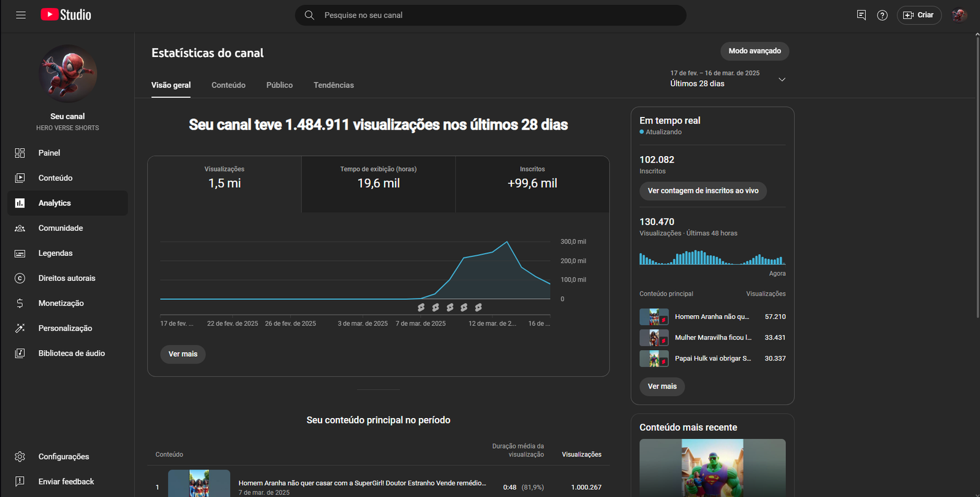
Task: Open the Tendências tab
Action: 333,85
